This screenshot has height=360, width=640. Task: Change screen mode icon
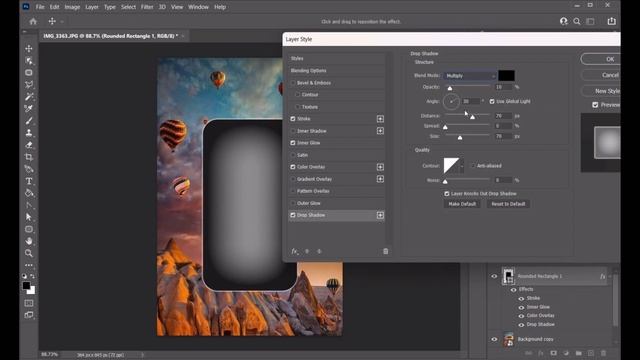29,315
